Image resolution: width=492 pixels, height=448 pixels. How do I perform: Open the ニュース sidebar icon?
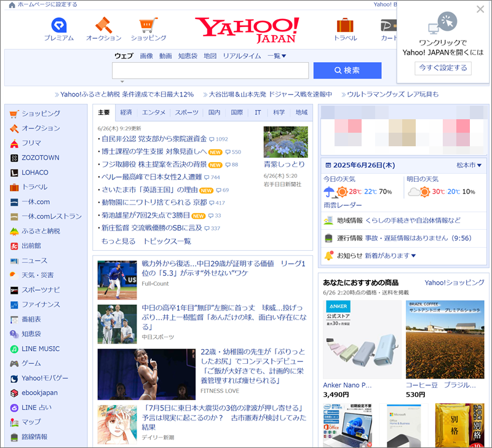(14, 261)
